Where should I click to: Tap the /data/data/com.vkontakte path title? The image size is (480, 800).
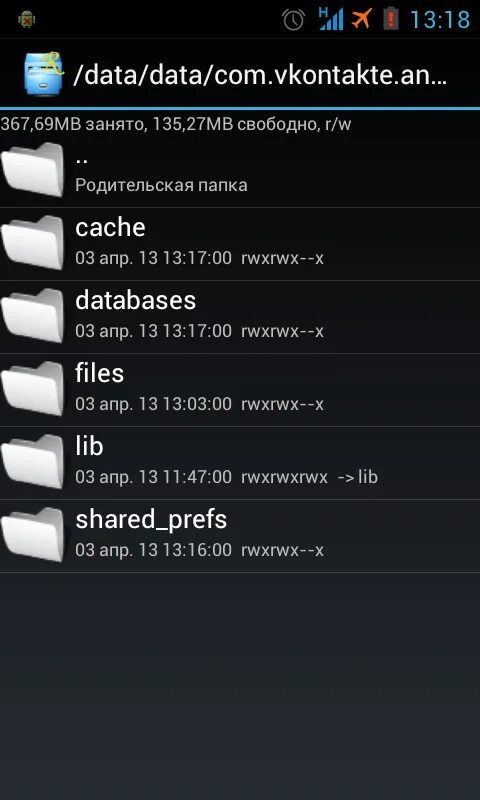click(260, 75)
